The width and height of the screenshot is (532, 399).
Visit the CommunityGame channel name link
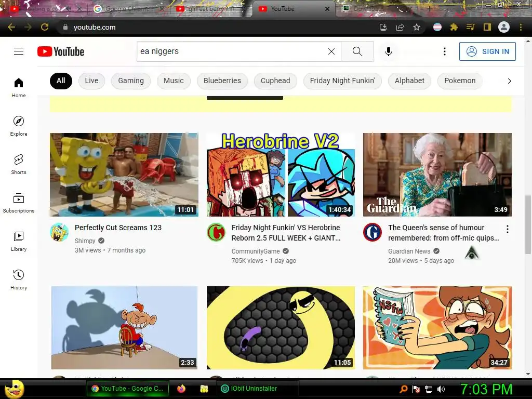pos(256,251)
